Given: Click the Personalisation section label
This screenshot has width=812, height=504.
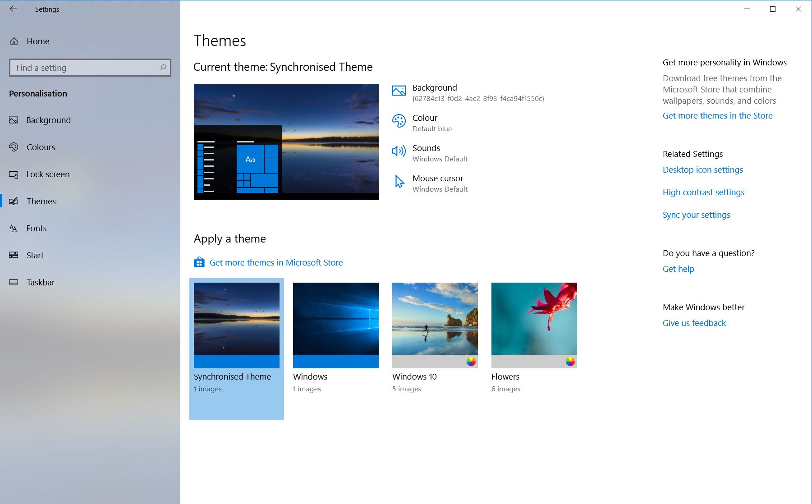Looking at the screenshot, I should pyautogui.click(x=38, y=93).
